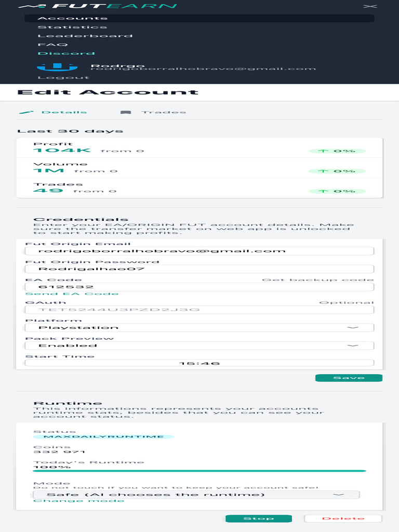Focus the GAuth input field

(199, 310)
